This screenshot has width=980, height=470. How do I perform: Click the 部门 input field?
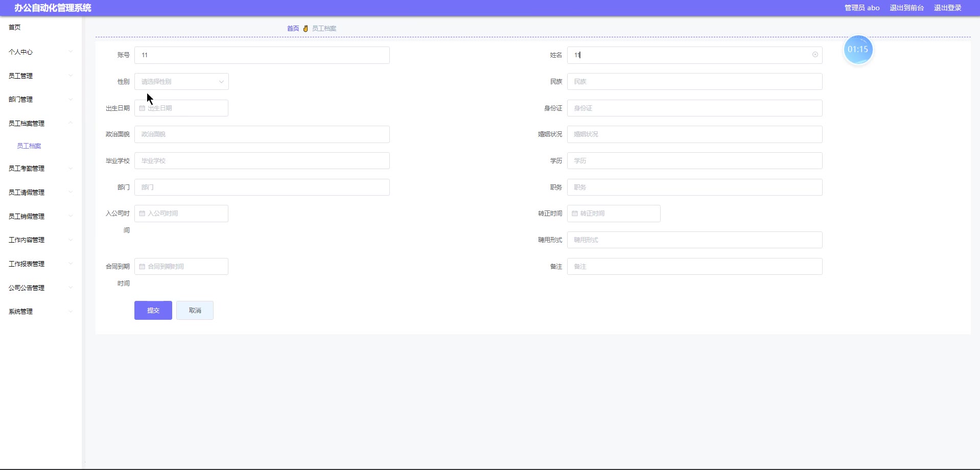pos(262,187)
